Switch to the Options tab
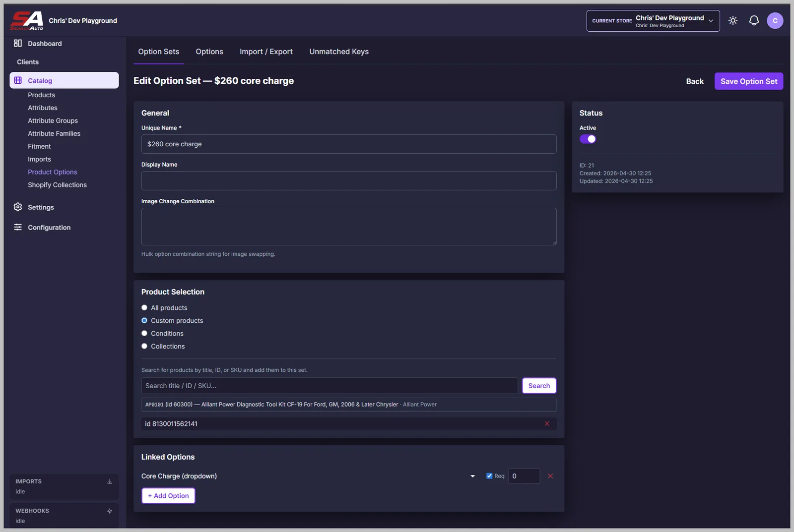Image resolution: width=794 pixels, height=532 pixels. point(209,52)
